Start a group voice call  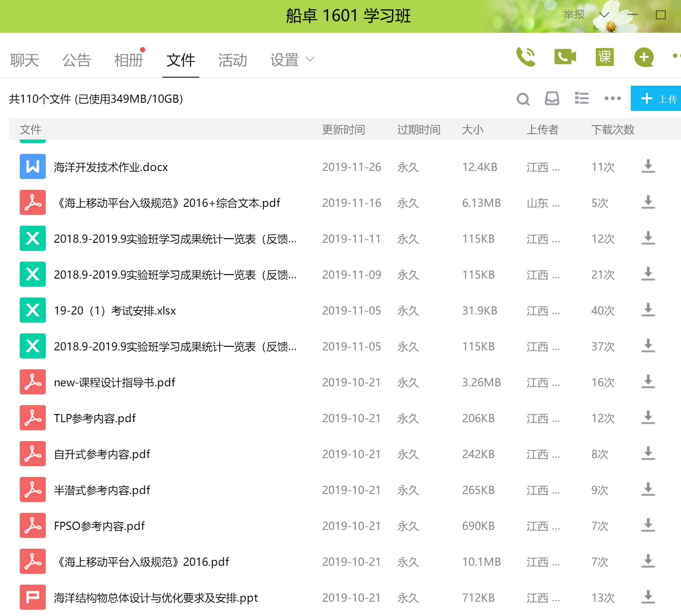pyautogui.click(x=526, y=57)
